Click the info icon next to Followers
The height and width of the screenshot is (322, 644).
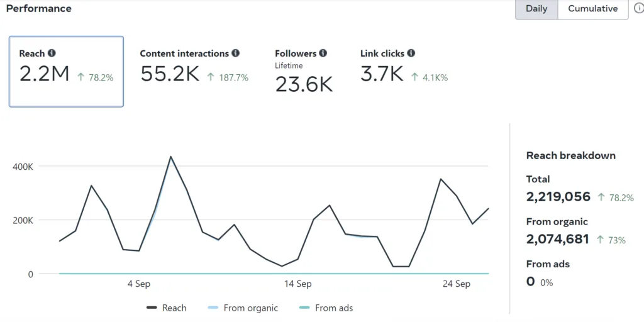(x=323, y=53)
